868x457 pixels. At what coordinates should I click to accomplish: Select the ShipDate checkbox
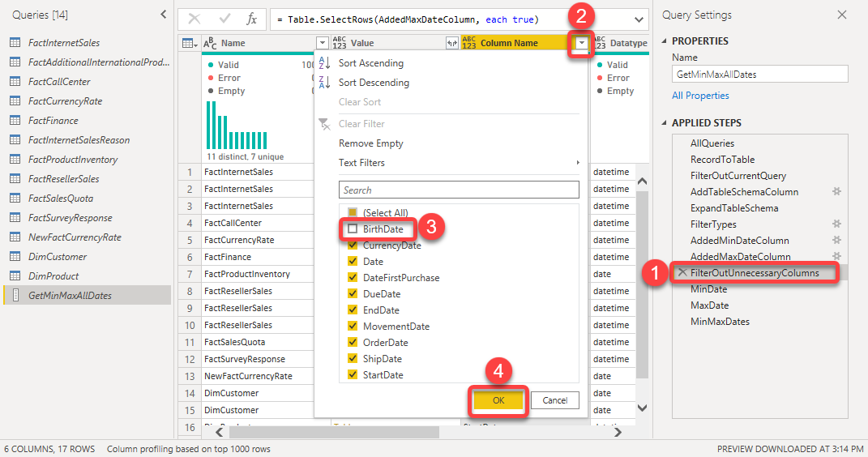pyautogui.click(x=353, y=358)
